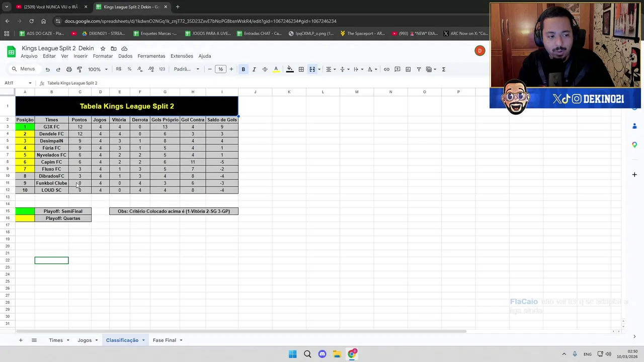The width and height of the screenshot is (644, 362).
Task: Toggle strikethrough formatting
Action: (265, 69)
